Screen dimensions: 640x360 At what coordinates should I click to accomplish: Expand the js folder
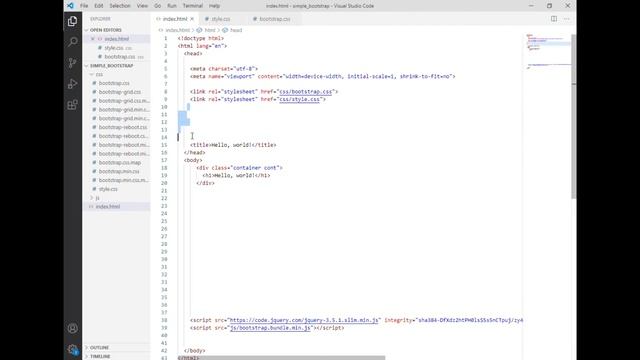(97, 198)
